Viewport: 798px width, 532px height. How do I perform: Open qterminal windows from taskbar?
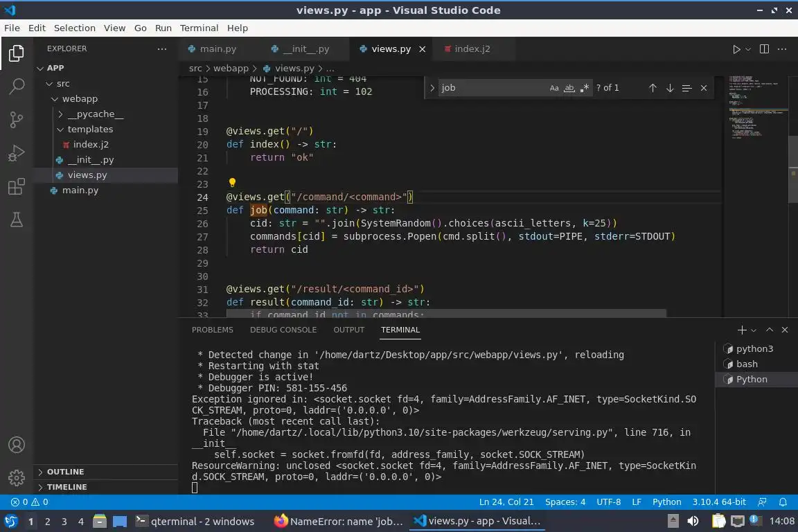[195, 522]
